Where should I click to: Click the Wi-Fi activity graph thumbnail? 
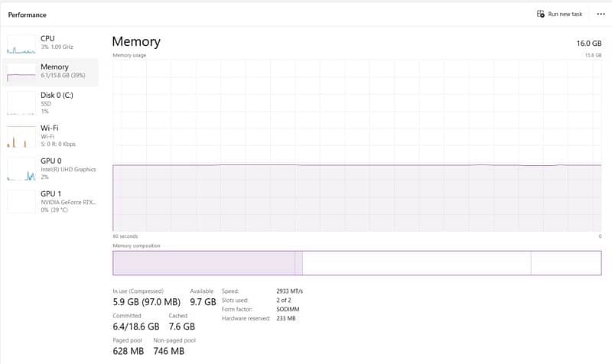coord(21,136)
